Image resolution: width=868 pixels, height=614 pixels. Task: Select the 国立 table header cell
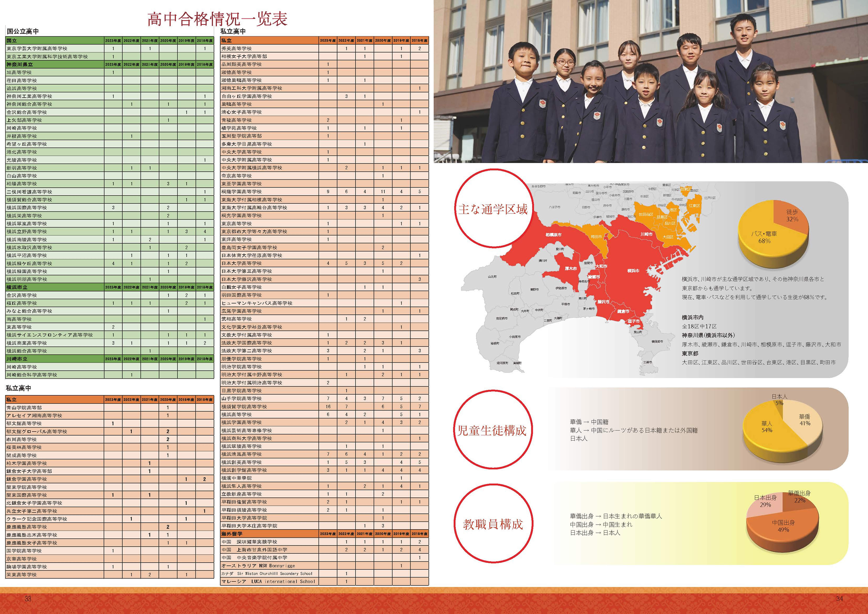tap(55, 41)
